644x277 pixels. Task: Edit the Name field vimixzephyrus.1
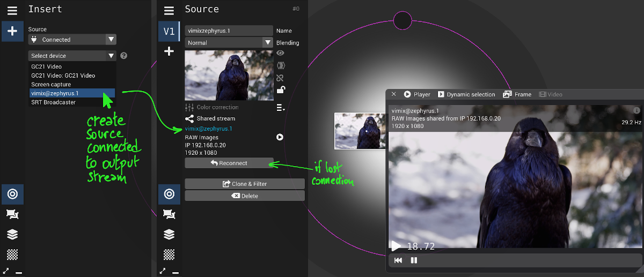pyautogui.click(x=229, y=31)
